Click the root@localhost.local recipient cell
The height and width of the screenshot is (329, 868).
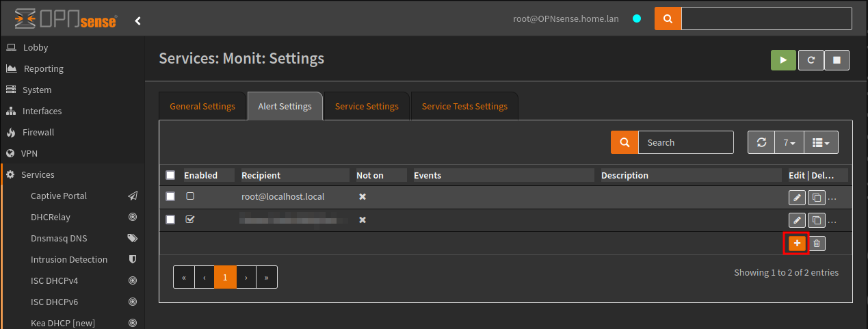tap(282, 196)
